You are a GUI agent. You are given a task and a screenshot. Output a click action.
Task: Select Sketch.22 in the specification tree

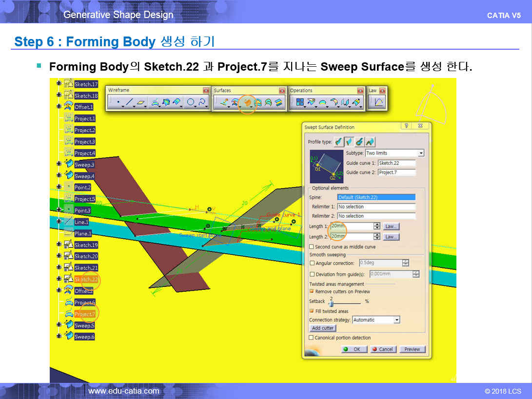(86, 280)
